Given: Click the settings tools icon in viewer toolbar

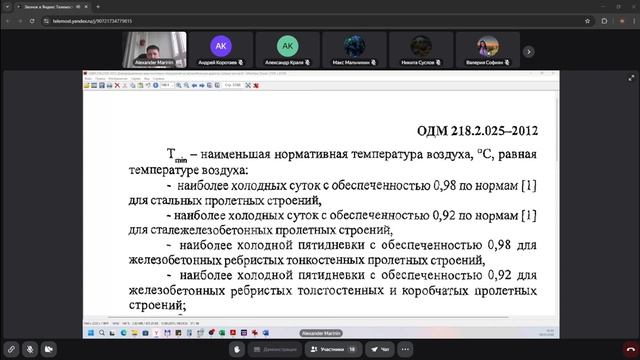Looking at the screenshot, I should tap(248, 85).
